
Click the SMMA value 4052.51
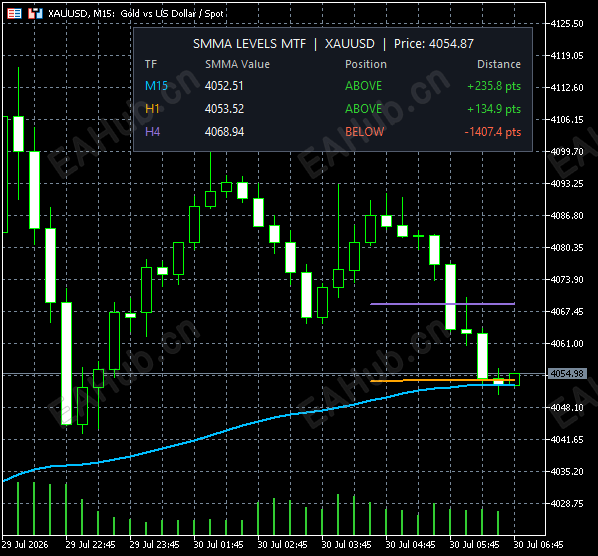coord(224,86)
